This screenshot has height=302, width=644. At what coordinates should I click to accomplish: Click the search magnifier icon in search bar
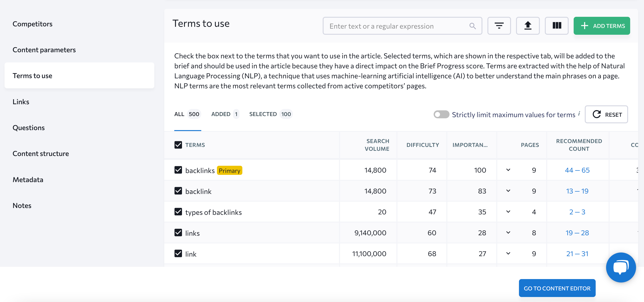[x=473, y=25]
